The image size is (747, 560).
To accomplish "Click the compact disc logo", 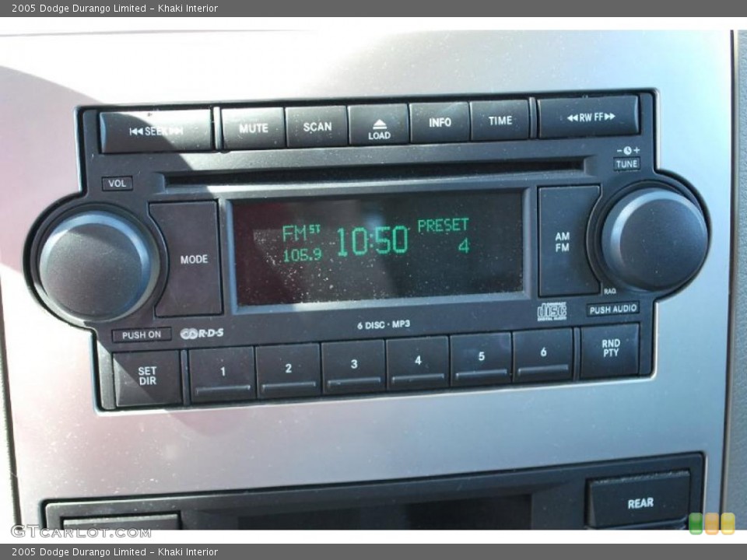I will [x=552, y=311].
